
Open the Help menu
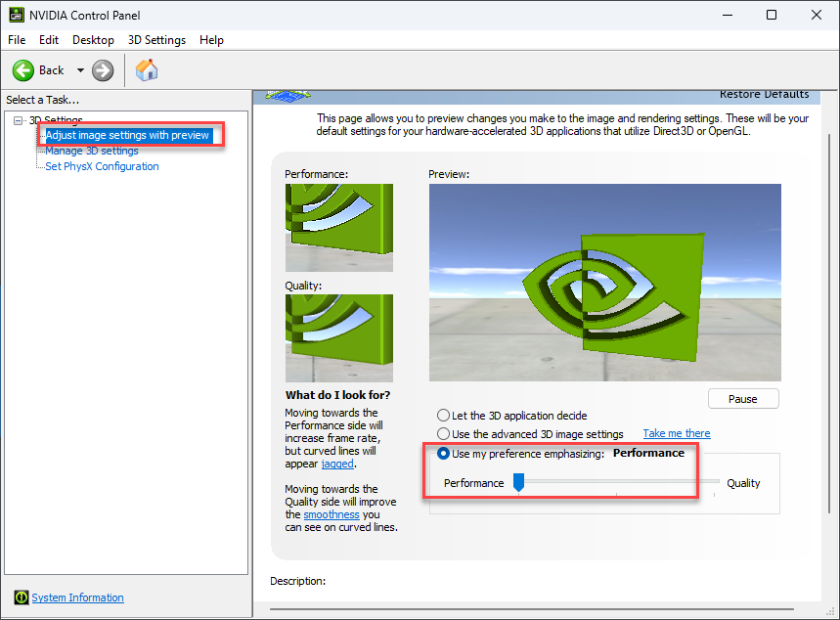[211, 40]
